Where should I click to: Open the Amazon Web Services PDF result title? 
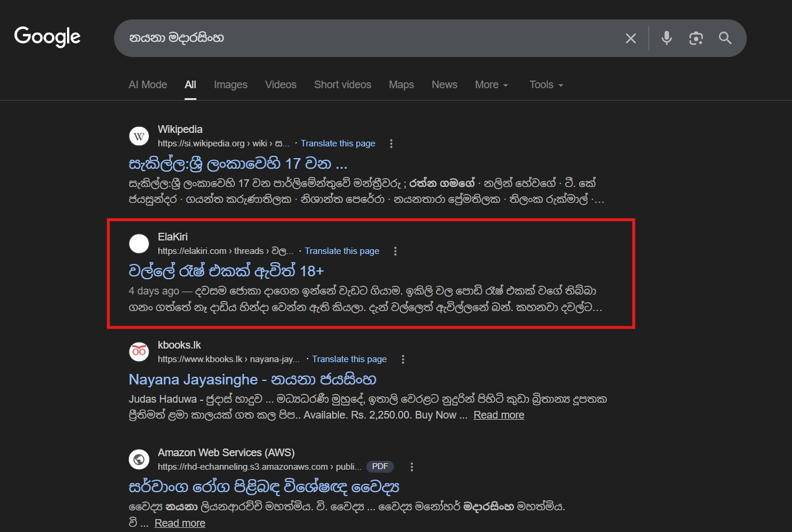point(264,487)
